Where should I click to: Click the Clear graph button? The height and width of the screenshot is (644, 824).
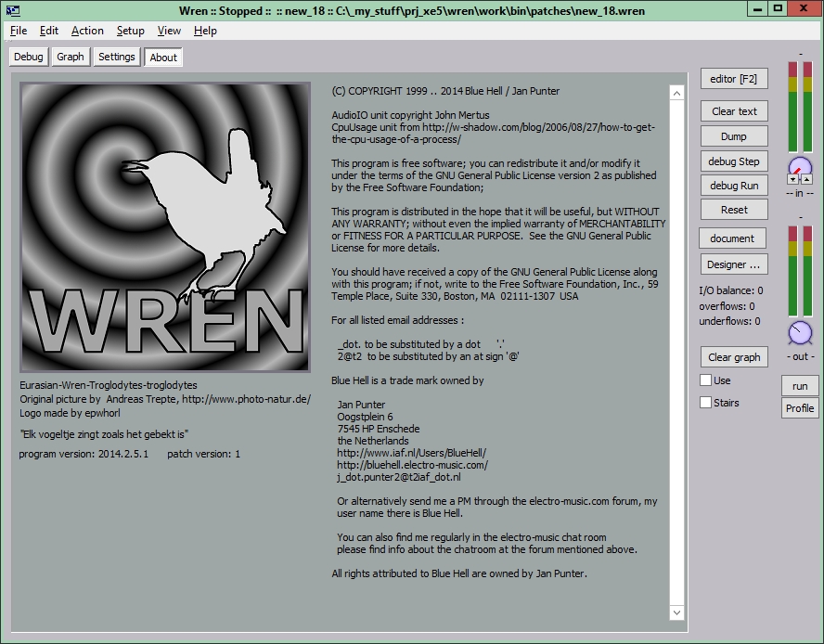click(734, 357)
